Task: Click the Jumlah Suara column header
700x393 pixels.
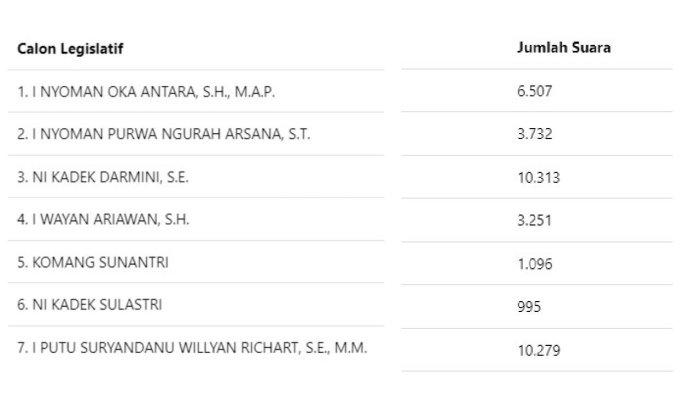Action: click(x=564, y=47)
